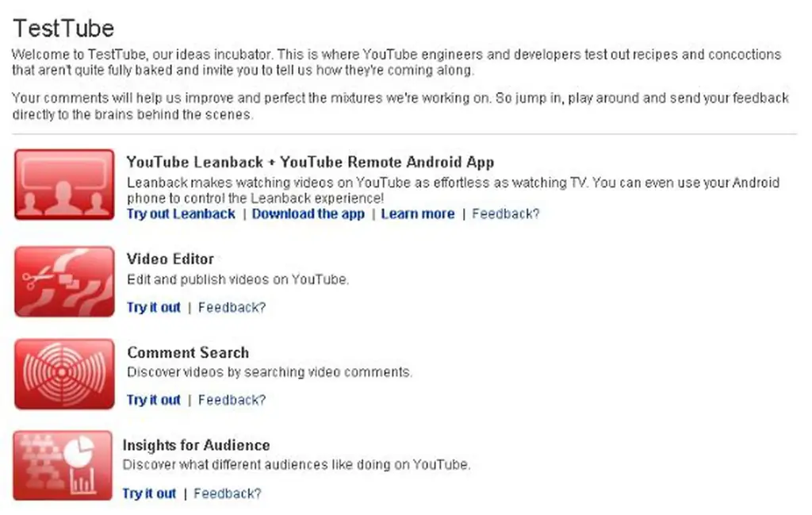Click 'Discover videos by searching video comments.' text

[x=270, y=372]
